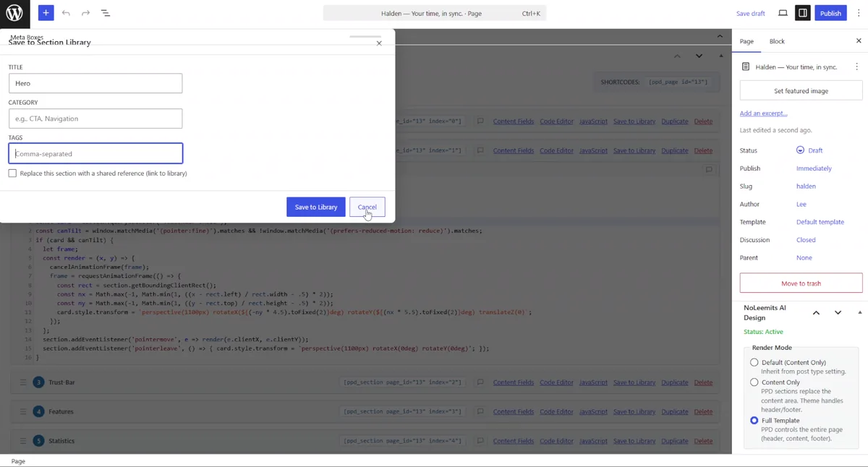868x467 pixels.
Task: Tick the replace with shared reference checkbox
Action: pyautogui.click(x=12, y=173)
